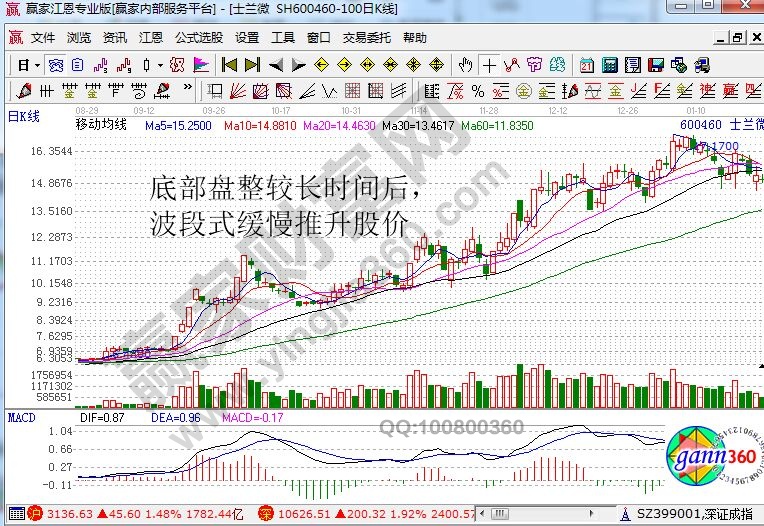Toggle the hand pan tool
The width and height of the screenshot is (764, 526).
[465, 65]
